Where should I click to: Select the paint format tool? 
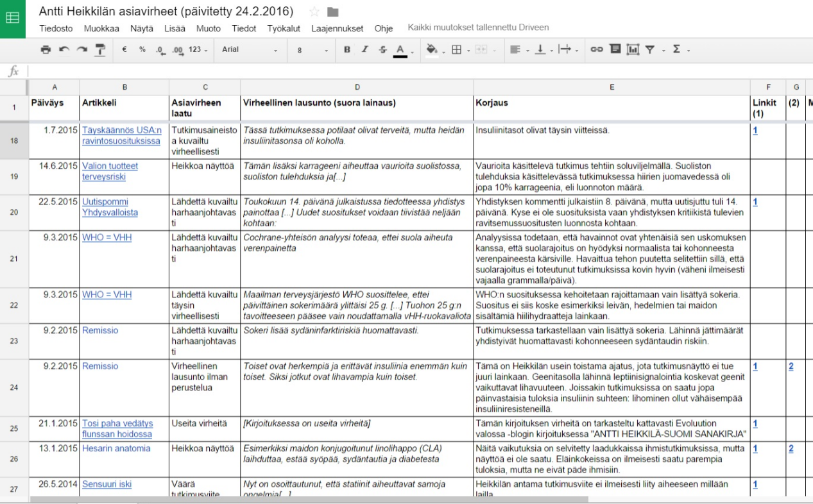pyautogui.click(x=100, y=49)
